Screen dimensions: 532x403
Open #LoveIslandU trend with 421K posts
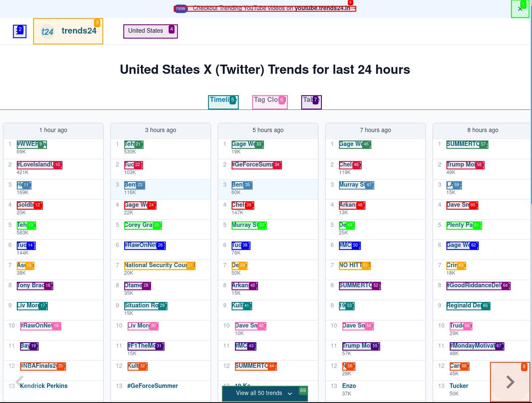coord(39,164)
